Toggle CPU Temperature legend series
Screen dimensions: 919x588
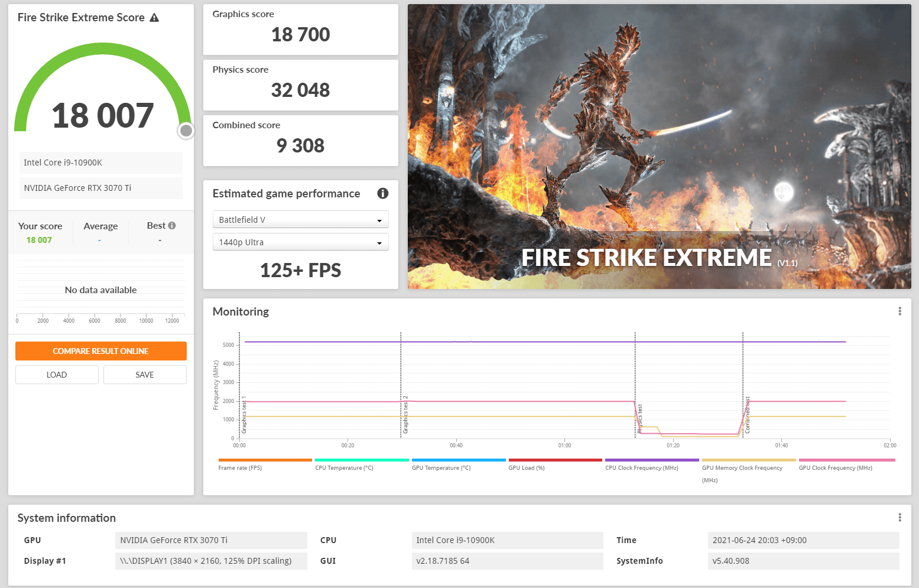(362, 464)
